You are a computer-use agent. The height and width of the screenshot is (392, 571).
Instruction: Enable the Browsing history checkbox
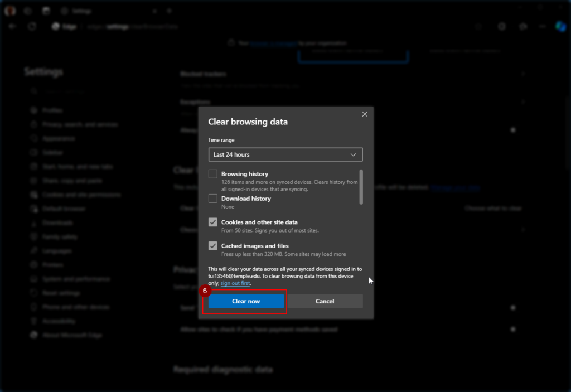(213, 174)
